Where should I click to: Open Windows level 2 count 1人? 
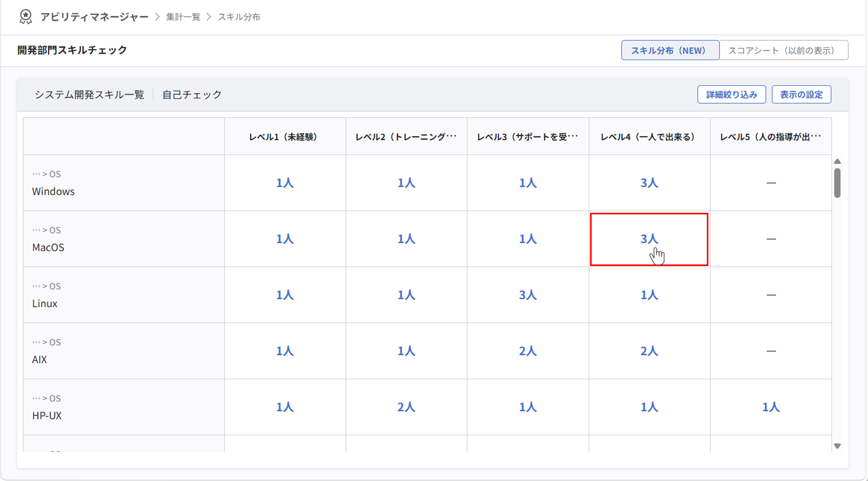[406, 183]
